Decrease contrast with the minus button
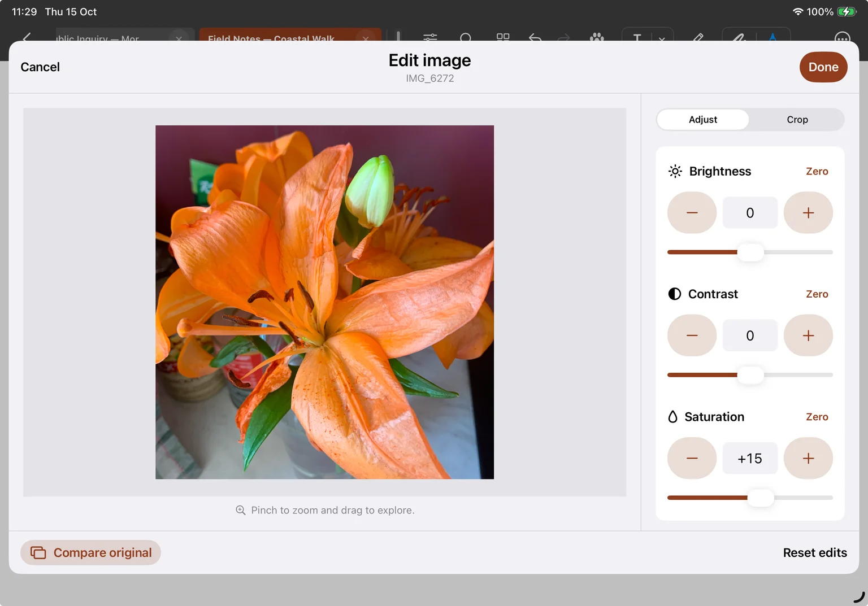Viewport: 868px width, 606px height. coord(692,335)
